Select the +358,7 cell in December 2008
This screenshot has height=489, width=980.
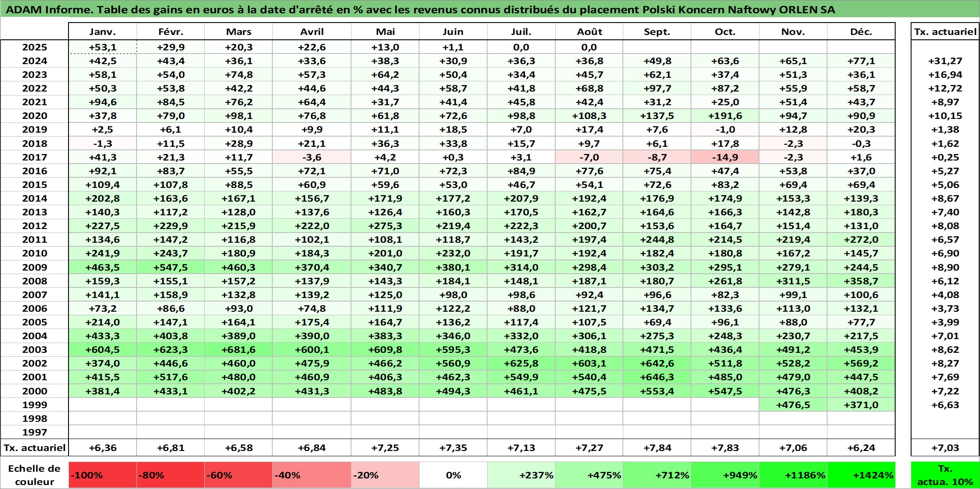[861, 281]
